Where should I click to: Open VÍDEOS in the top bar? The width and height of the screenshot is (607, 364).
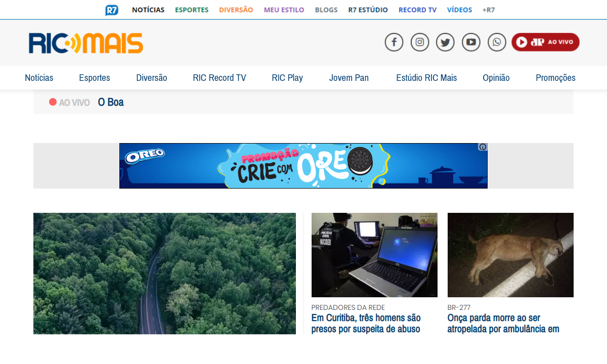tap(460, 10)
